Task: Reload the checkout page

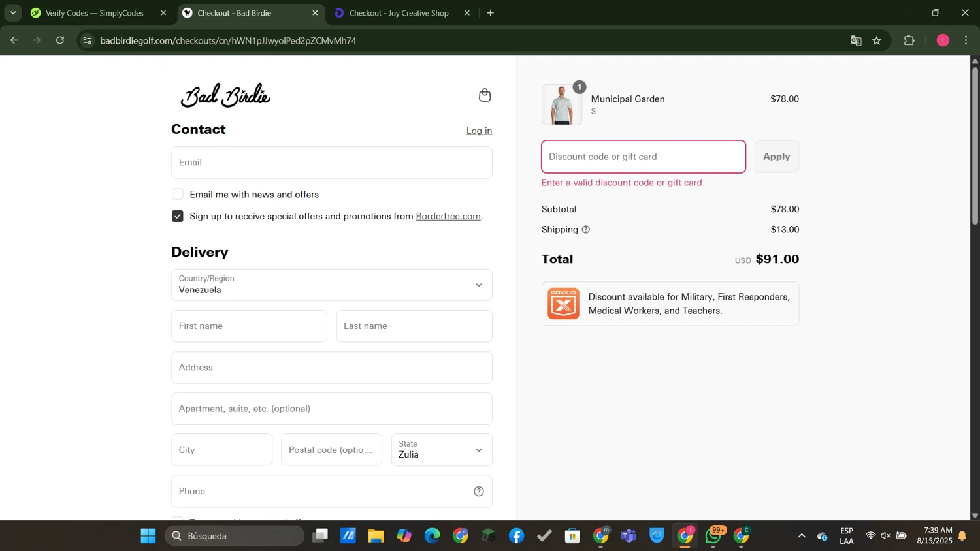Action: [x=60, y=40]
